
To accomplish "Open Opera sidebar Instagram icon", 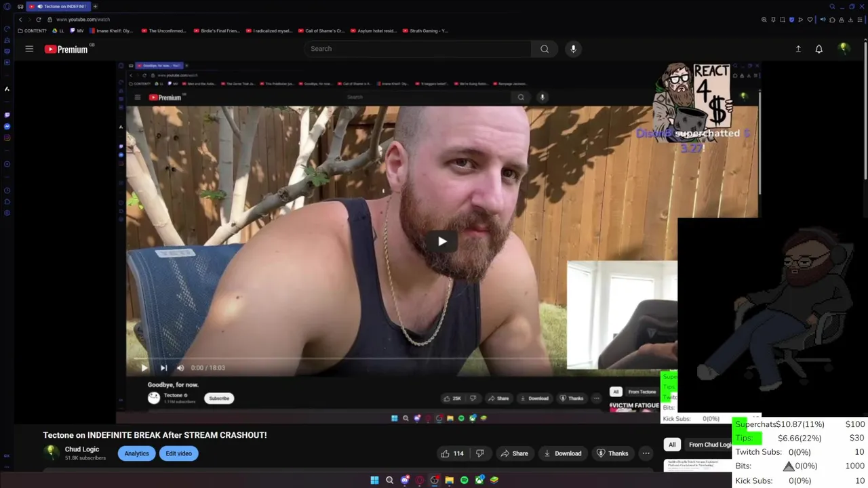I will click(x=7, y=138).
